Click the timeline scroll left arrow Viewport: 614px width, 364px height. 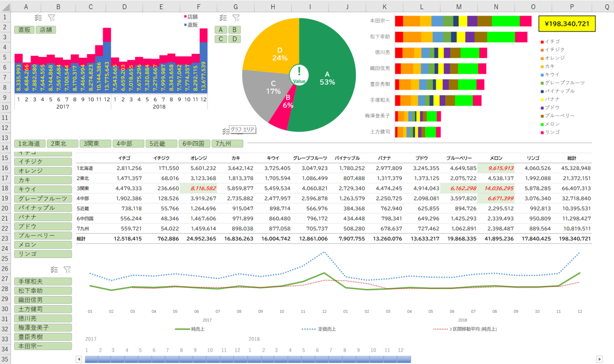point(79,359)
